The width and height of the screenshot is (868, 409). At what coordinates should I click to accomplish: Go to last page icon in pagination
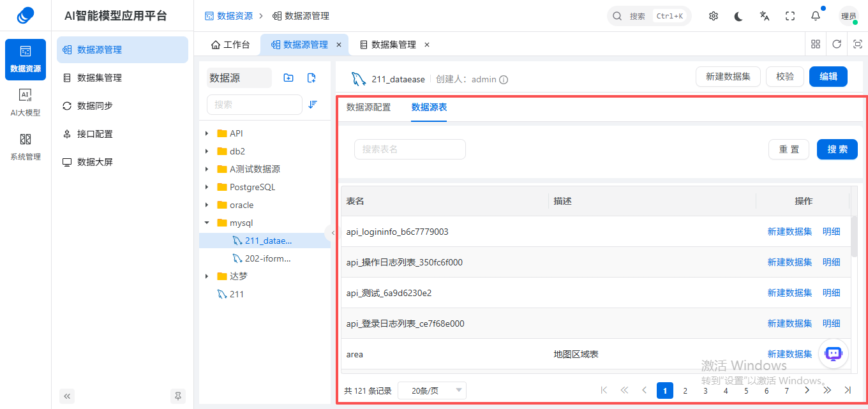pos(848,390)
